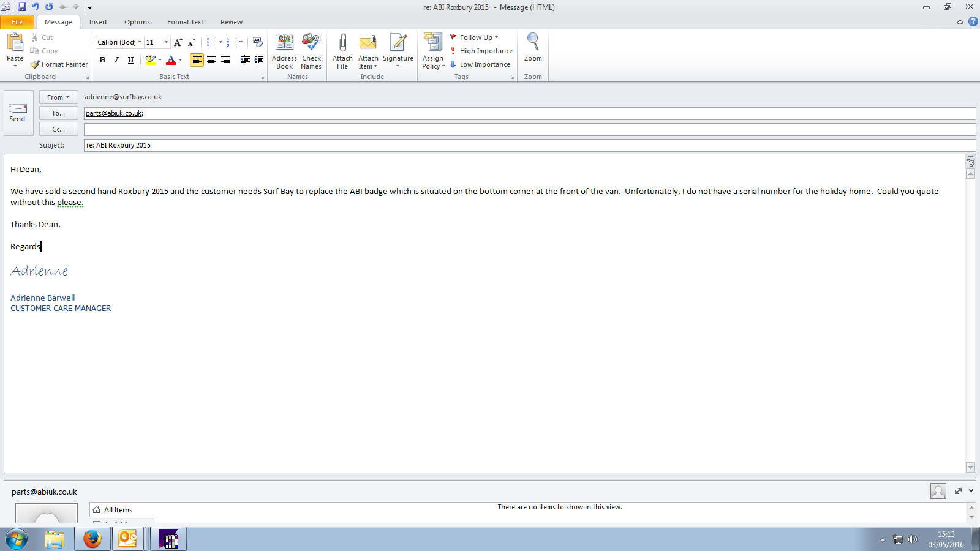
Task: Open the File tab
Action: (17, 22)
